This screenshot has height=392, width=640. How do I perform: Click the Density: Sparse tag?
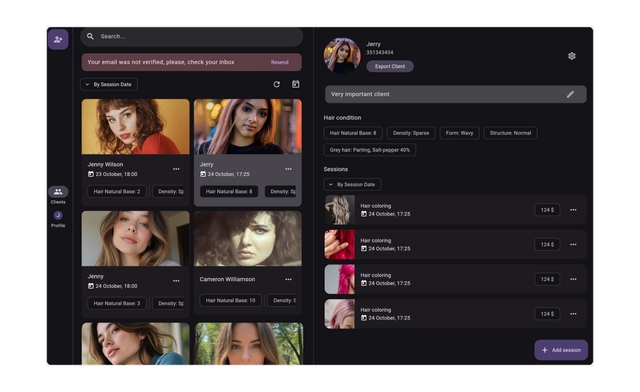[x=411, y=133]
